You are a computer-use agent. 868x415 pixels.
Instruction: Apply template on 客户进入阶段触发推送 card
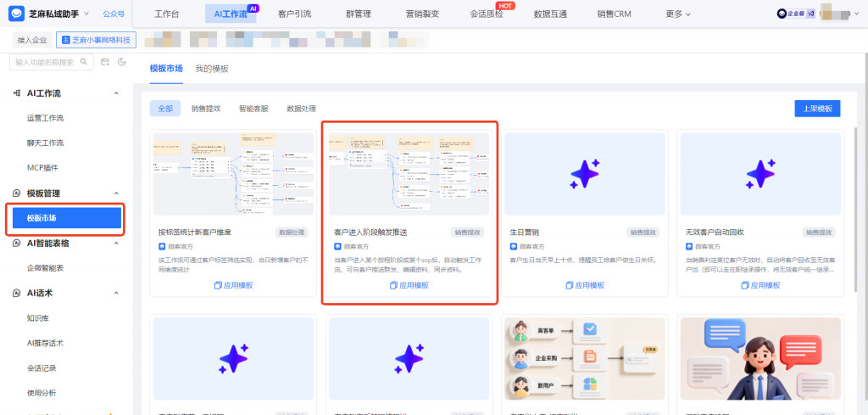[x=409, y=285]
